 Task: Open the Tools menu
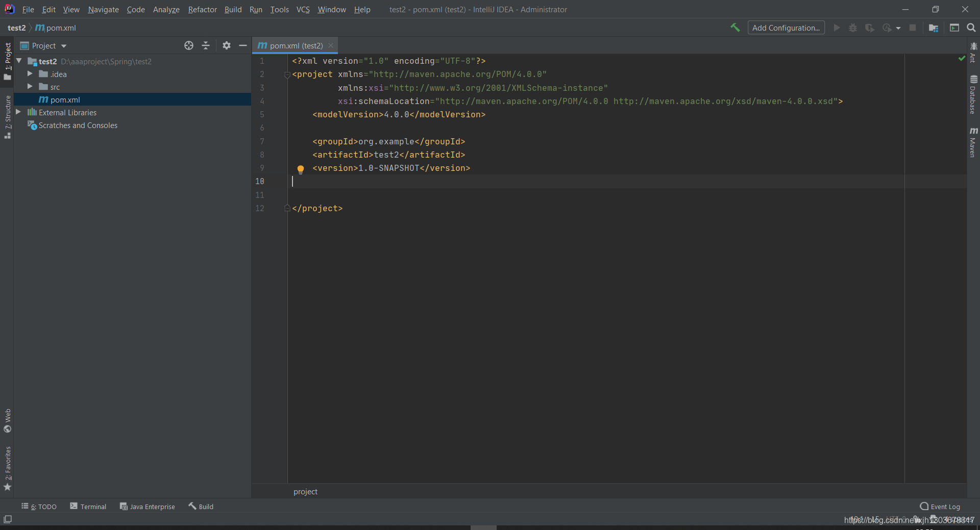(x=279, y=9)
